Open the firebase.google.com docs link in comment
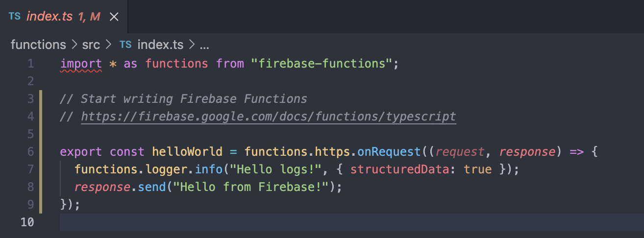 pyautogui.click(x=269, y=117)
